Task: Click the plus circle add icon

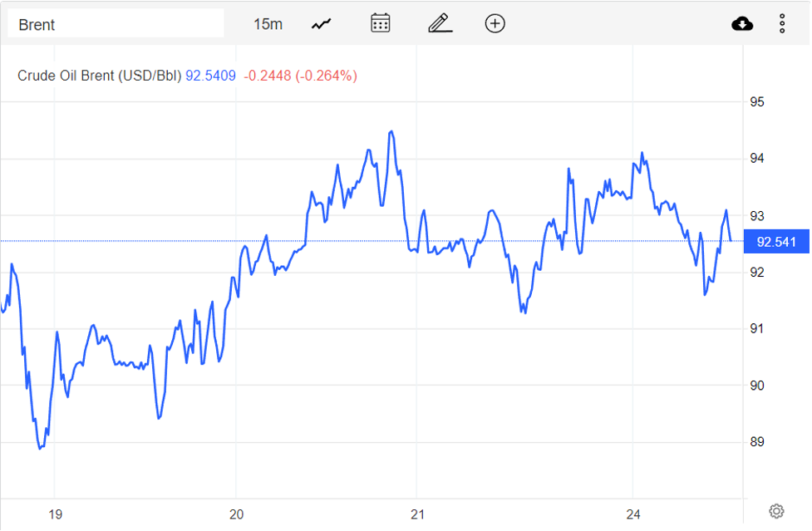Action: click(x=495, y=23)
